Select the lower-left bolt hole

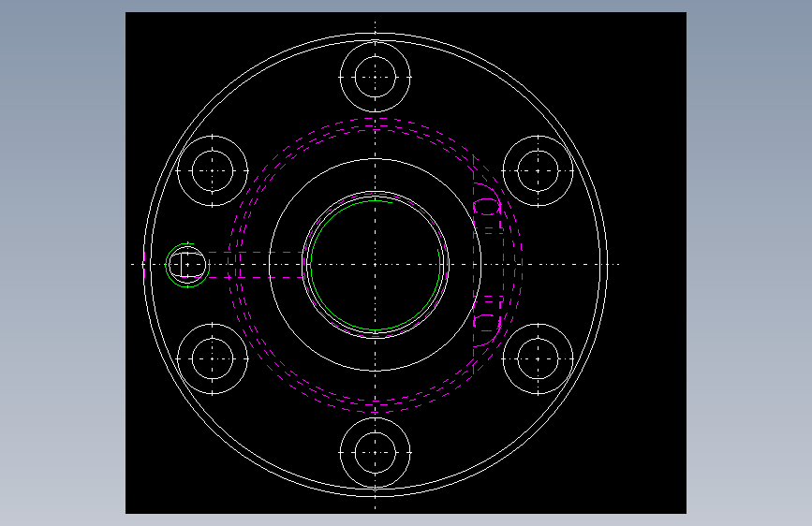213,358
